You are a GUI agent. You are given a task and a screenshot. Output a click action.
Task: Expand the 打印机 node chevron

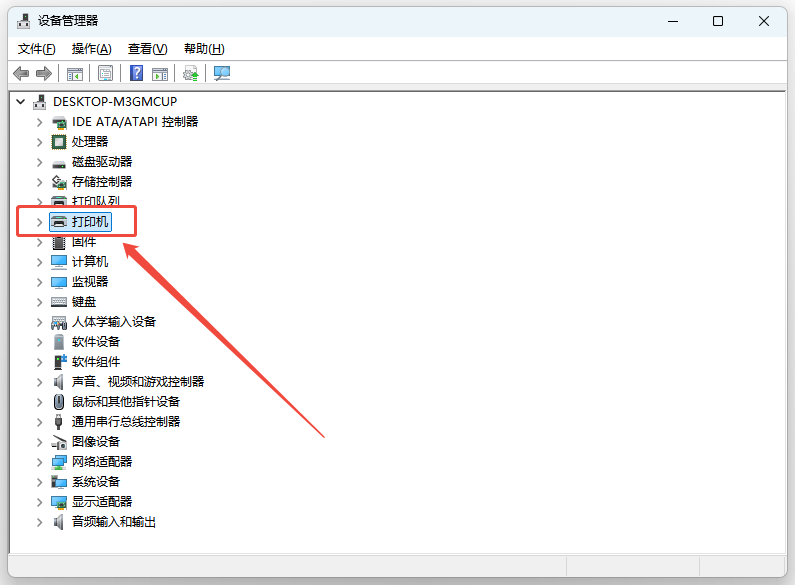click(40, 222)
